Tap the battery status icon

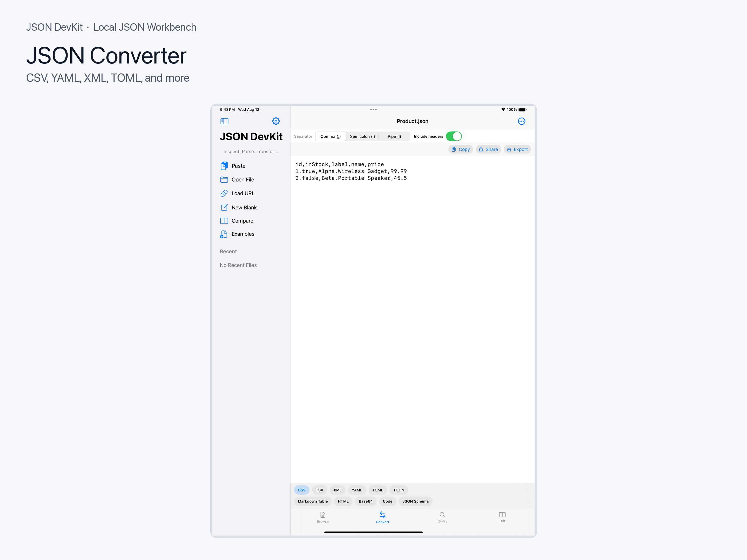pos(523,109)
